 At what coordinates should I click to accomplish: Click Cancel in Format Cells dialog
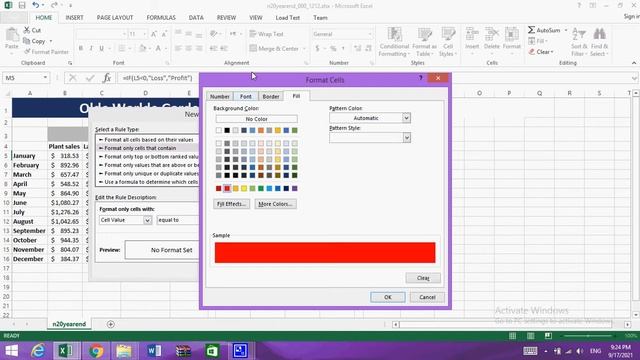427,297
